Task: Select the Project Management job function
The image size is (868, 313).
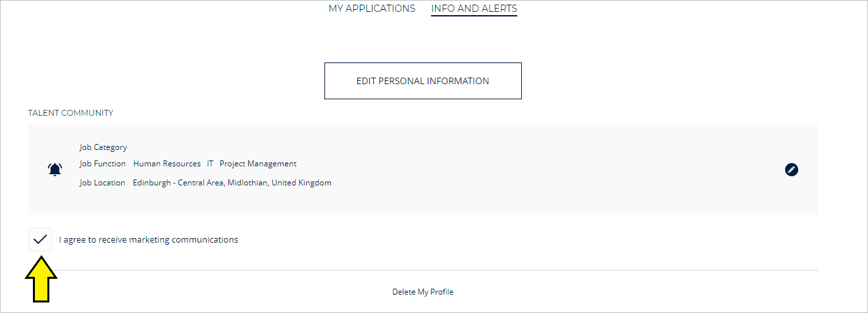Action: pyautogui.click(x=258, y=164)
